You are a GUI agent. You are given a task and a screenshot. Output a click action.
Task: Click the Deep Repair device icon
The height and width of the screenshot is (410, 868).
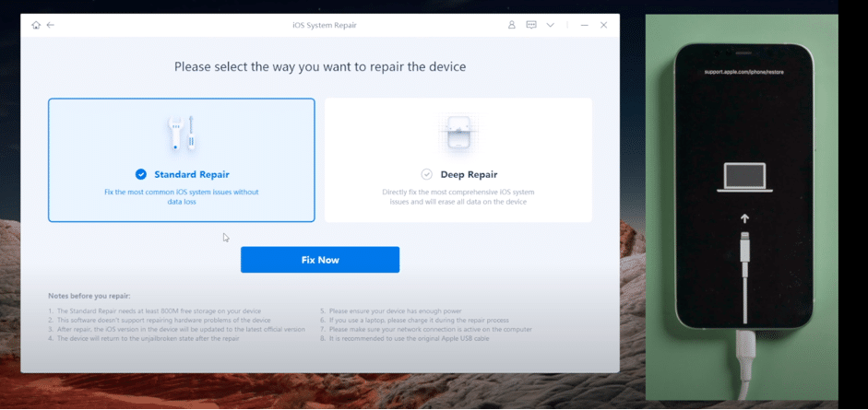pos(458,135)
